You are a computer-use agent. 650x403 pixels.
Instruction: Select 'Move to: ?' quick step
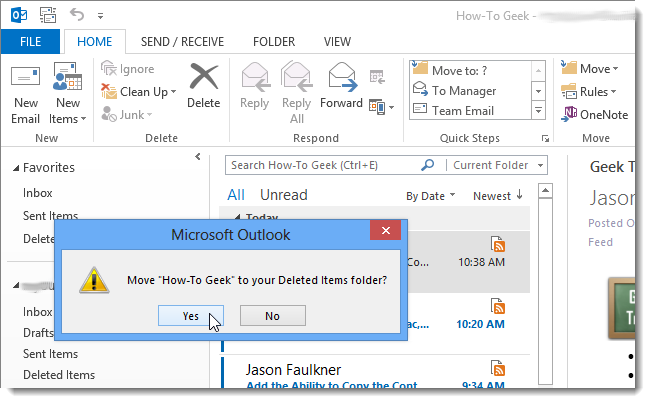point(471,70)
